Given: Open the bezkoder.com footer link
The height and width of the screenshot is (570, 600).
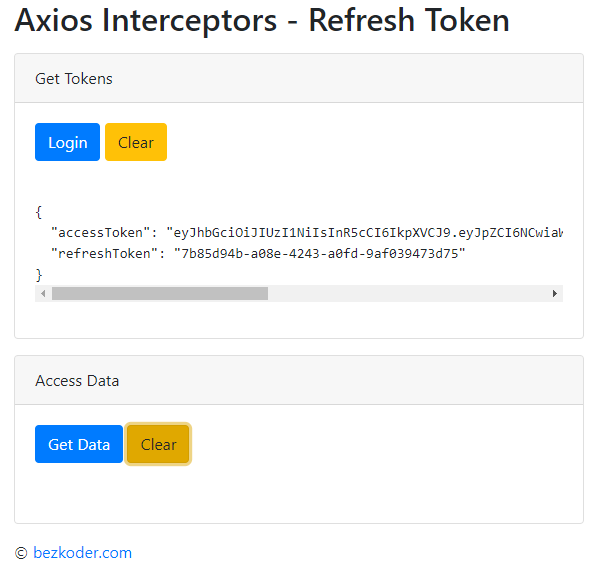Looking at the screenshot, I should (82, 553).
